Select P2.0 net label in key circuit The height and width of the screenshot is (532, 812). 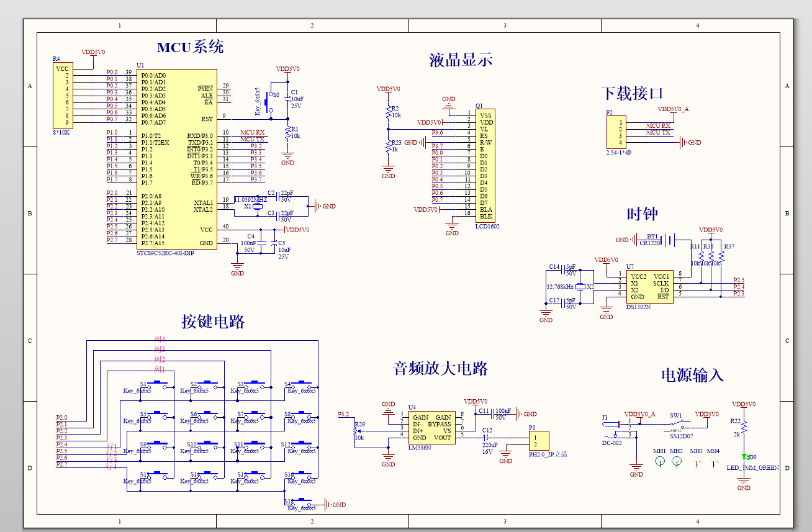62,418
